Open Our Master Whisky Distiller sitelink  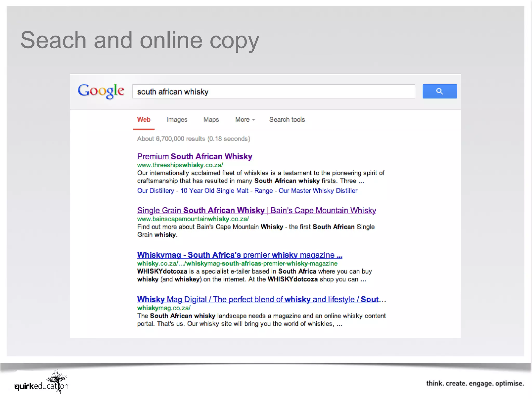[318, 191]
